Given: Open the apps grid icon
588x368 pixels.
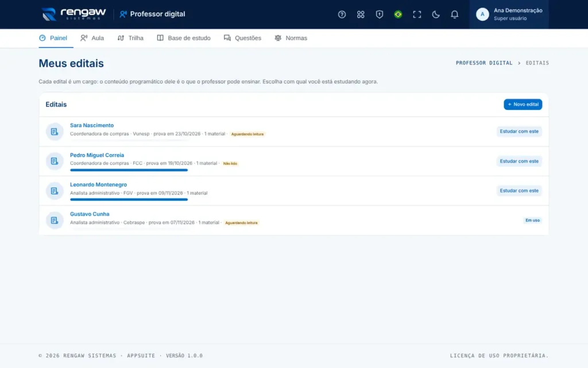Looking at the screenshot, I should point(361,14).
